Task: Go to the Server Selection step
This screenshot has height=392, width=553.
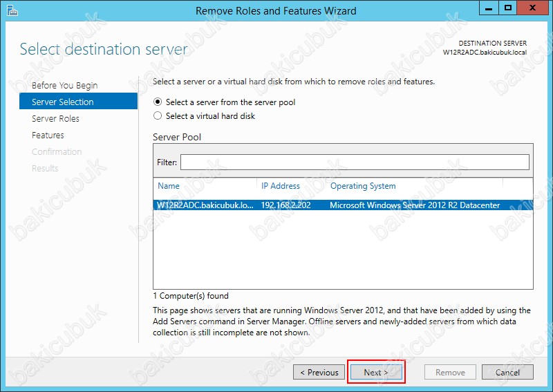Action: (x=78, y=102)
